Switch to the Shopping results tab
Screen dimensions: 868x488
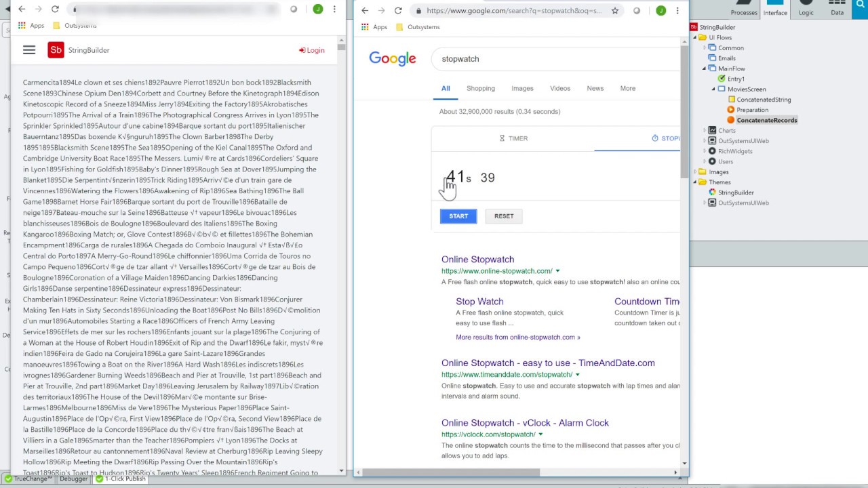pos(481,89)
